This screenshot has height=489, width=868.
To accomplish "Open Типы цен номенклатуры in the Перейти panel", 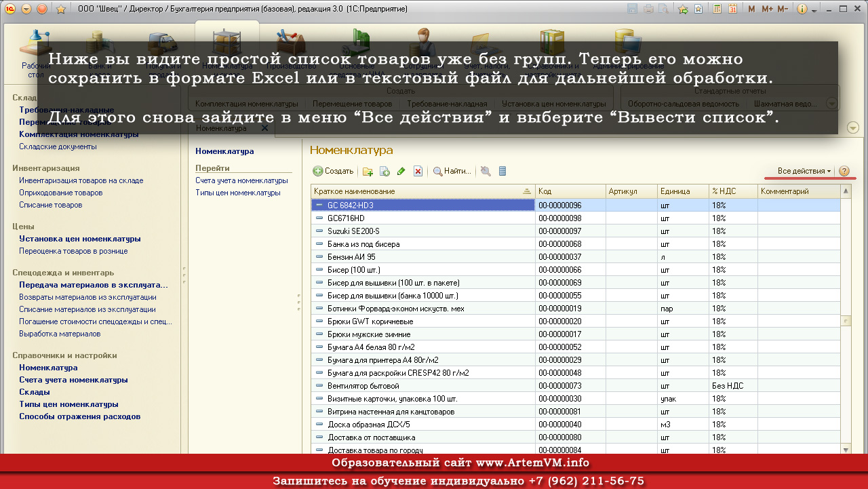I will [x=237, y=193].
